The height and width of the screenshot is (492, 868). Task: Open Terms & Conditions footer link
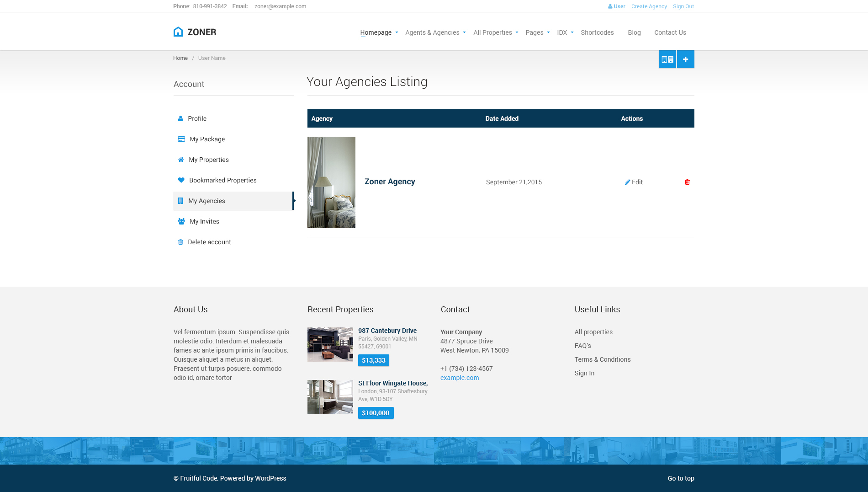[603, 359]
